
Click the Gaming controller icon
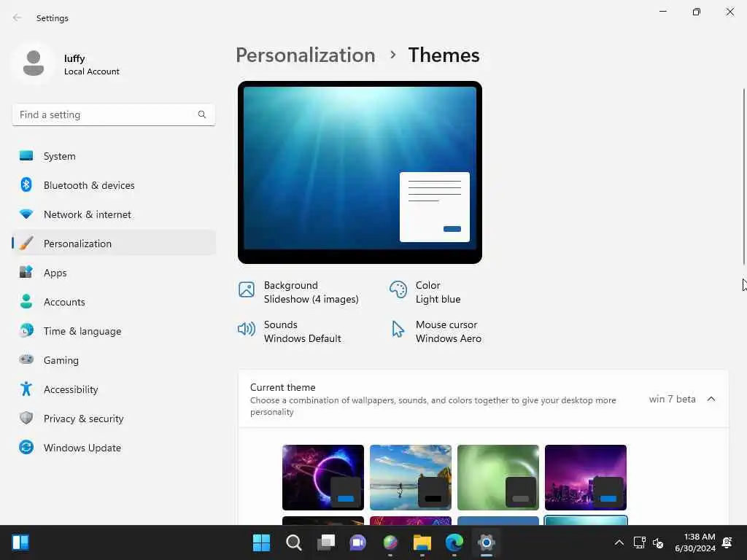[x=26, y=359]
